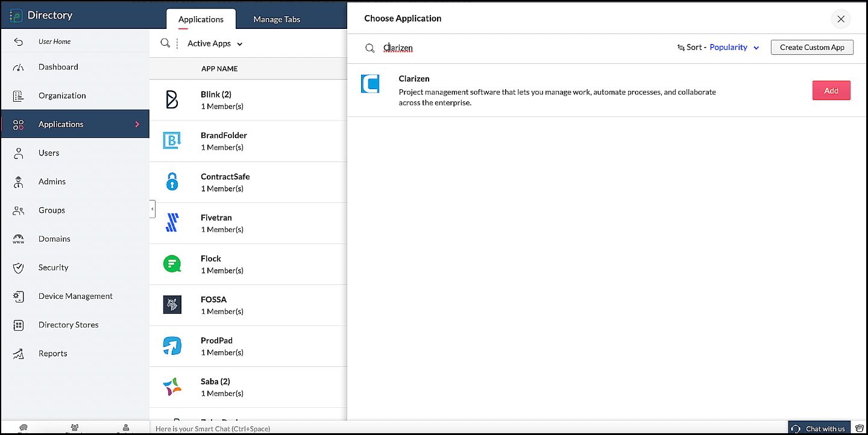Open the Flock app logo
The height and width of the screenshot is (435, 868).
tap(172, 264)
